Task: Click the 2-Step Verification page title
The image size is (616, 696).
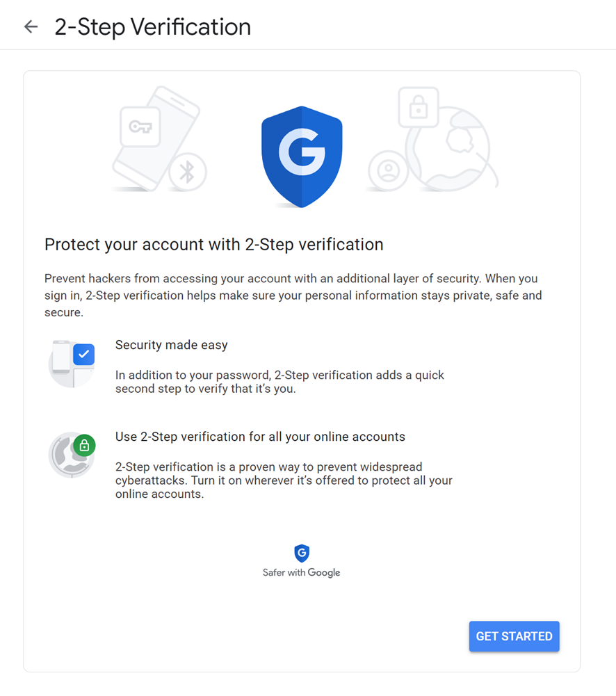Action: [x=153, y=27]
